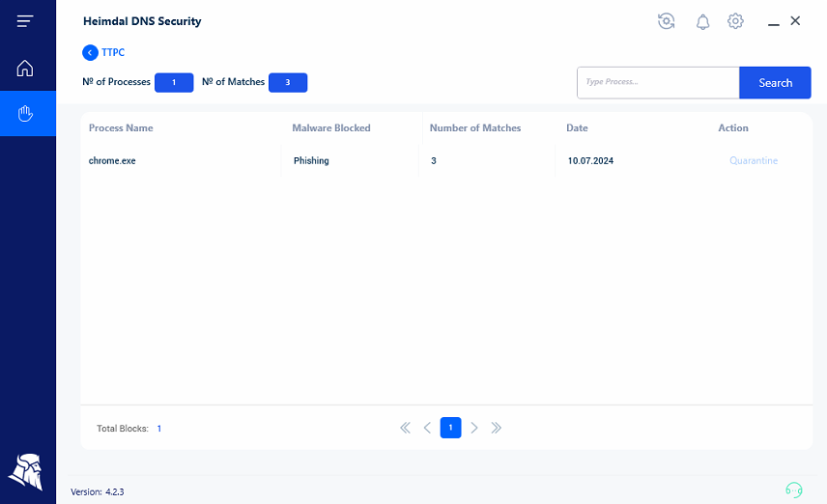
Task: Click Quarantine action for chrome.exe
Action: [754, 161]
